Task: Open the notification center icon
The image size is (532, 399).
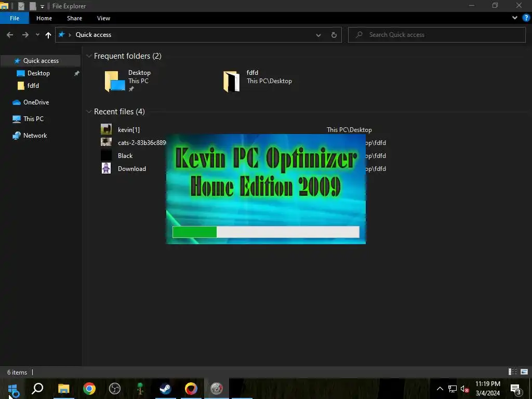Action: (x=515, y=389)
